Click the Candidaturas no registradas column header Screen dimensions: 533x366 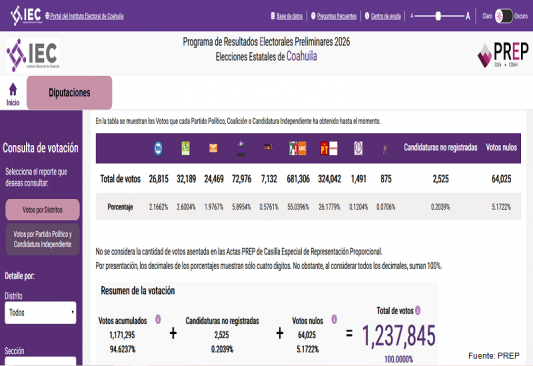click(441, 147)
